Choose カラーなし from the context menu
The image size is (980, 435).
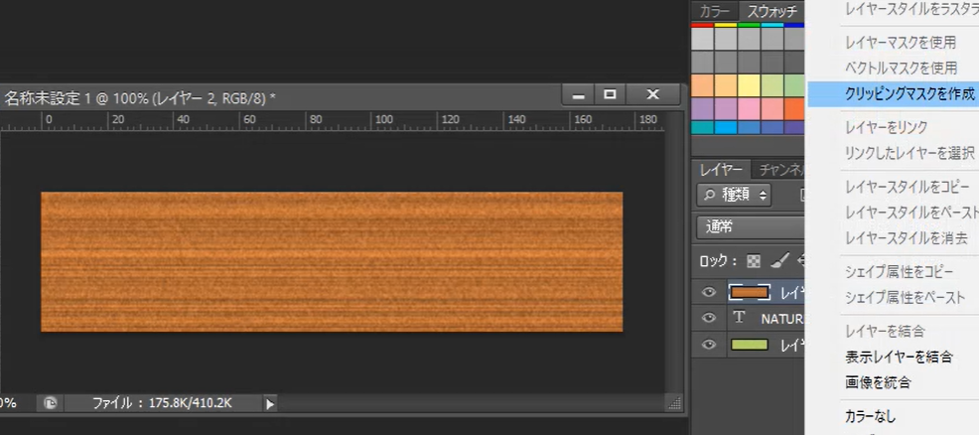(869, 417)
